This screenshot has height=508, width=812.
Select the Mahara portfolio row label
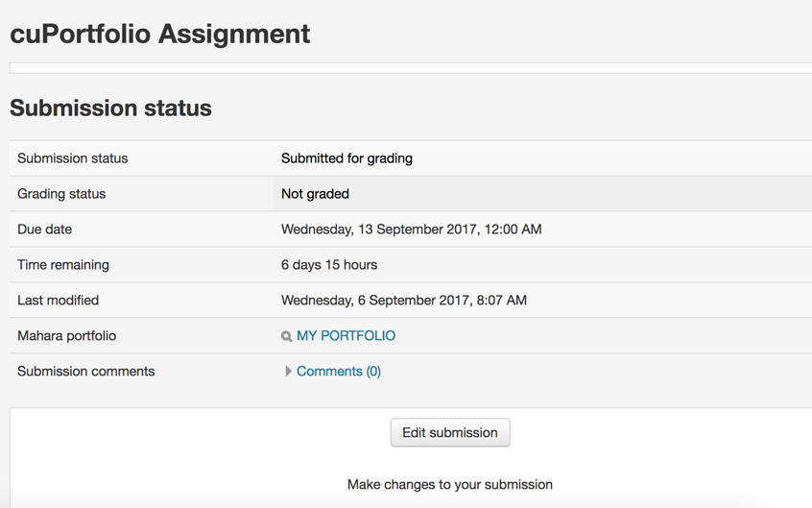click(66, 336)
